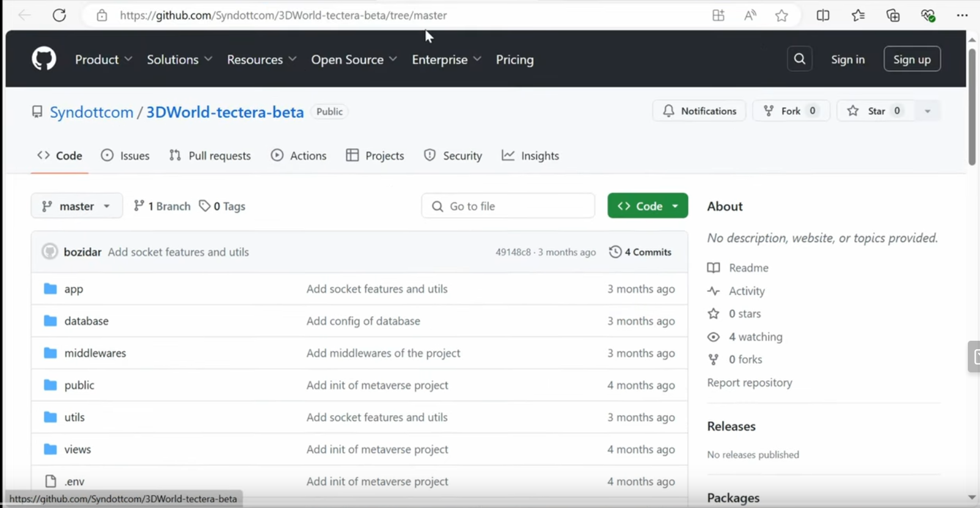Click the star icon in Star button
The image size is (980, 508).
tap(853, 111)
